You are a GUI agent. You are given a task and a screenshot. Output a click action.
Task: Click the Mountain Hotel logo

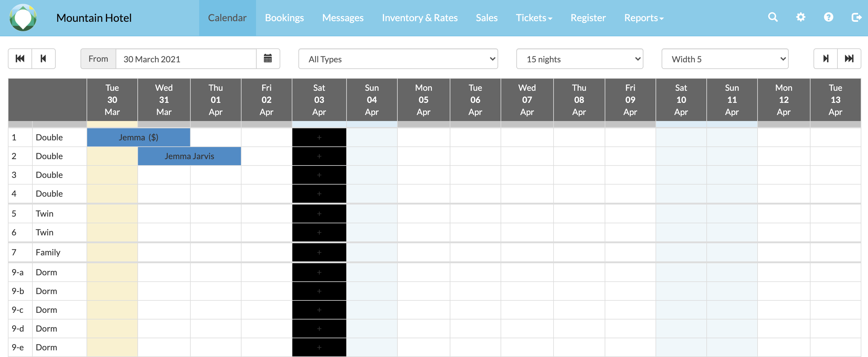coord(23,18)
